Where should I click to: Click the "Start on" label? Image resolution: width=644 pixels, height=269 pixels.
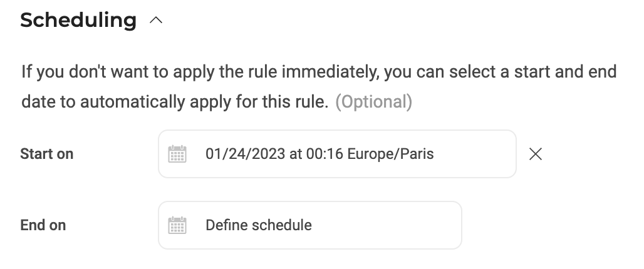point(46,154)
